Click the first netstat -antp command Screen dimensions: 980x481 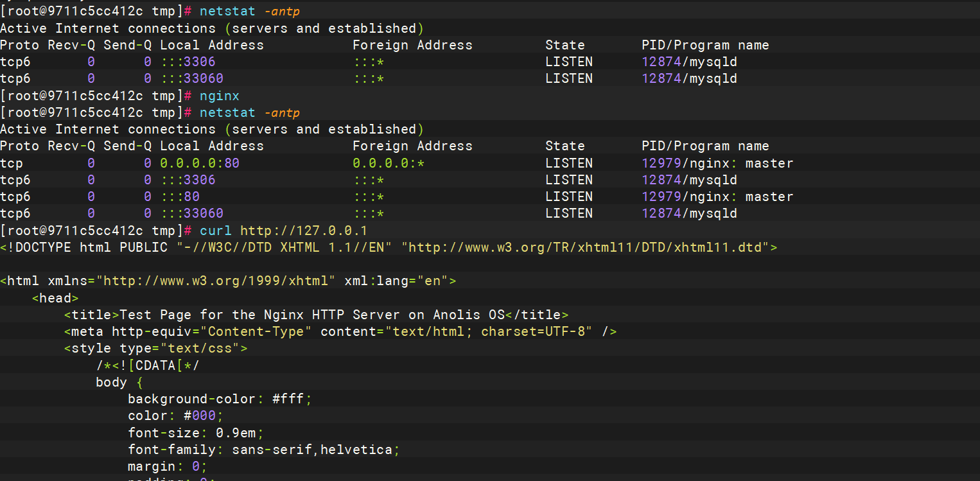(x=250, y=12)
